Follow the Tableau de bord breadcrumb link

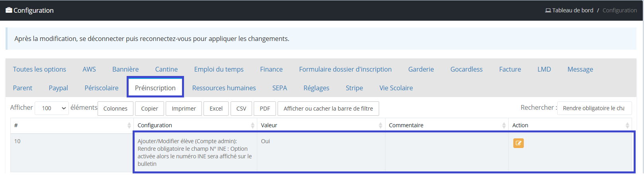[x=572, y=10]
